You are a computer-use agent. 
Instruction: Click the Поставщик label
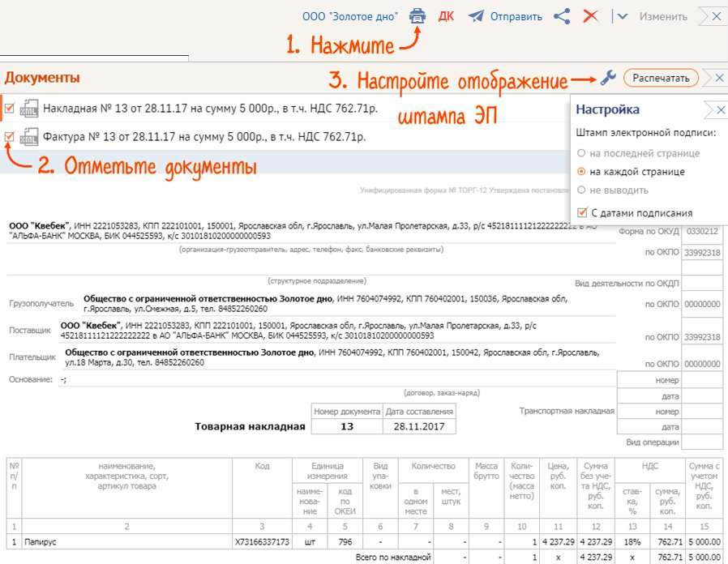(x=30, y=331)
